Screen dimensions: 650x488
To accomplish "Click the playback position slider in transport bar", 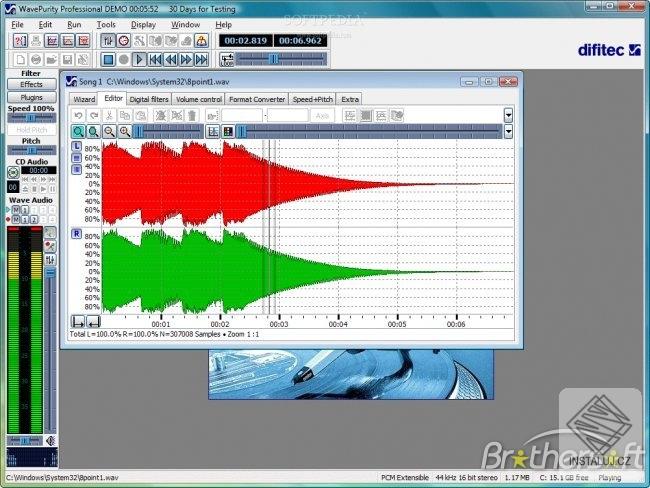I will pyautogui.click(x=281, y=60).
